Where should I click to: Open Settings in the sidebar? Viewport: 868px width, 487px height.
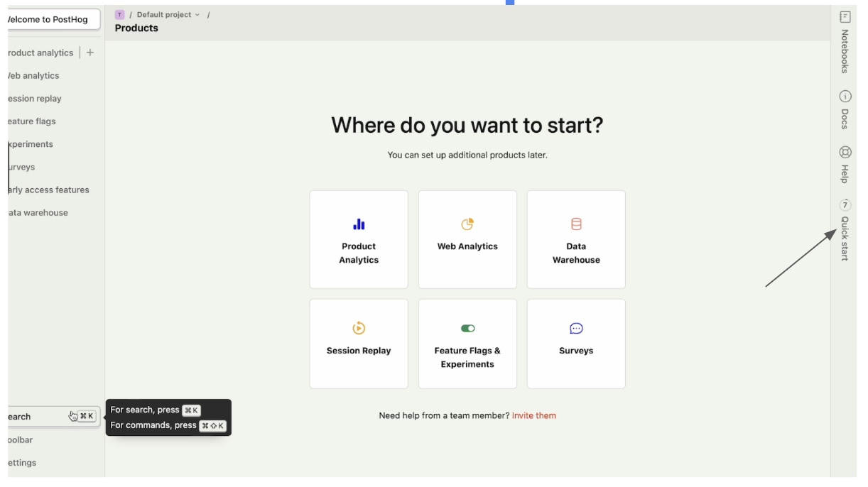pyautogui.click(x=22, y=462)
